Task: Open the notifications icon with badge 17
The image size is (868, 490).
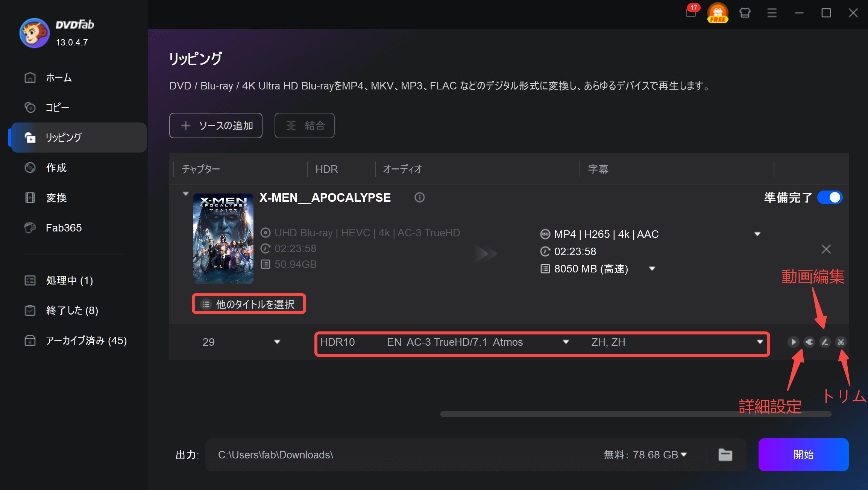Action: (691, 12)
